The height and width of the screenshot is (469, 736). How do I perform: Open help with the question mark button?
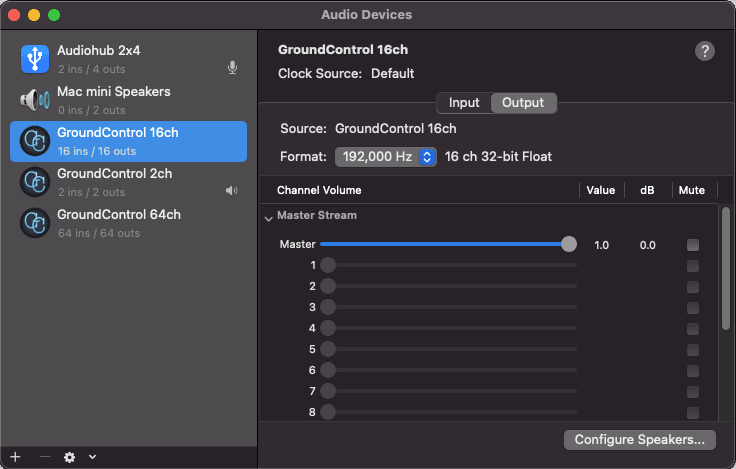tap(705, 51)
